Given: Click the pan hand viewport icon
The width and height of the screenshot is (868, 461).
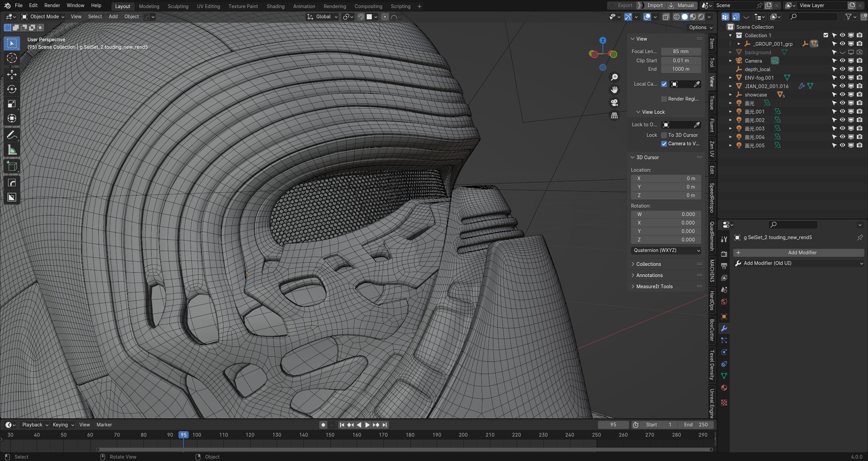Looking at the screenshot, I should 614,90.
